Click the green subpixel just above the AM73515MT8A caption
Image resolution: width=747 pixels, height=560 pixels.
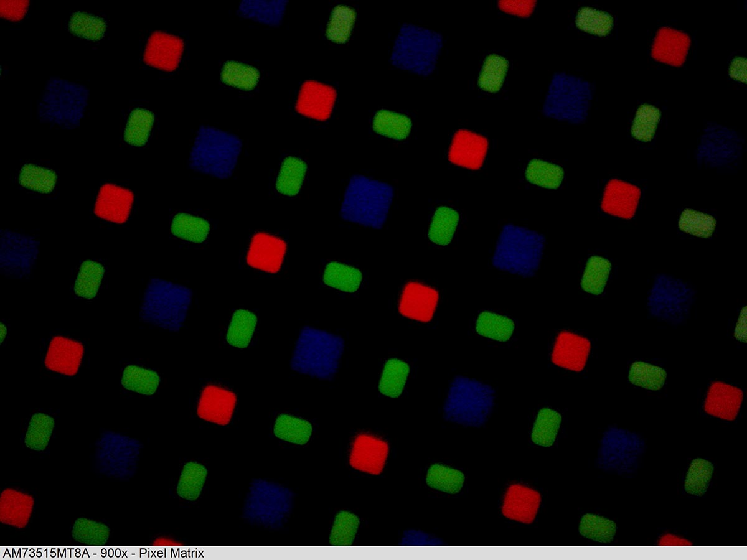91,531
